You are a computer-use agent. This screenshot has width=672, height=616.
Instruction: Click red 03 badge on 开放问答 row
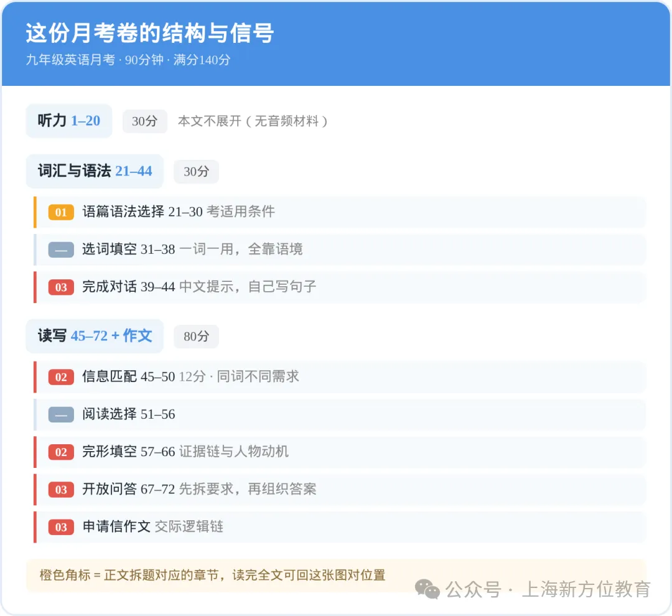pyautogui.click(x=61, y=490)
